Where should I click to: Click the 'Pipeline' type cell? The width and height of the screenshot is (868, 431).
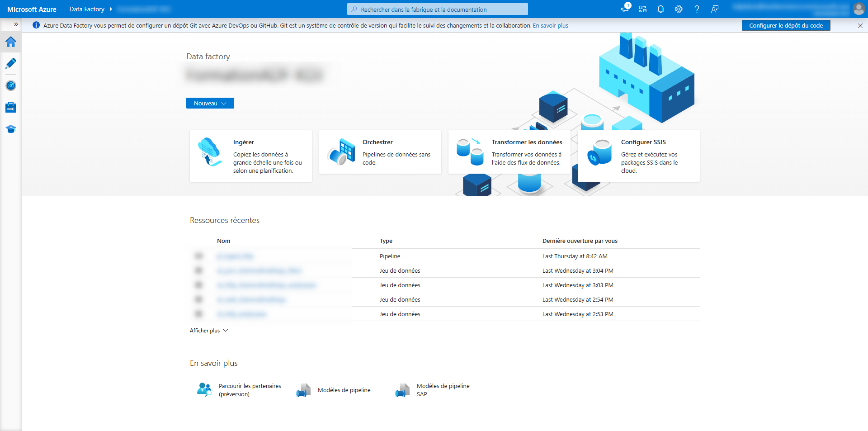tap(390, 256)
